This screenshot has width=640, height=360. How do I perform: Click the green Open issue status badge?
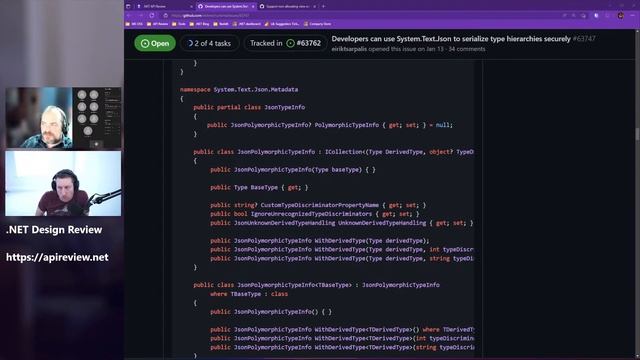155,43
